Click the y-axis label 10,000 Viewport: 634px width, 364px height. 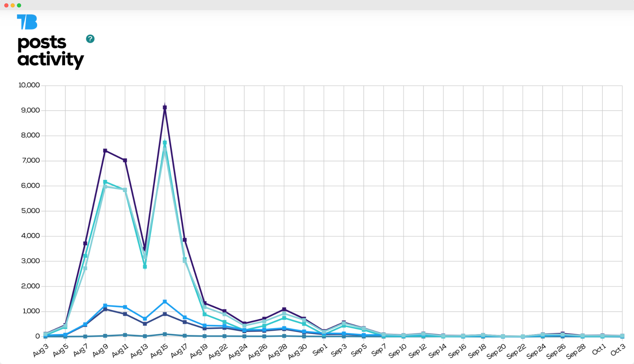tap(29, 85)
